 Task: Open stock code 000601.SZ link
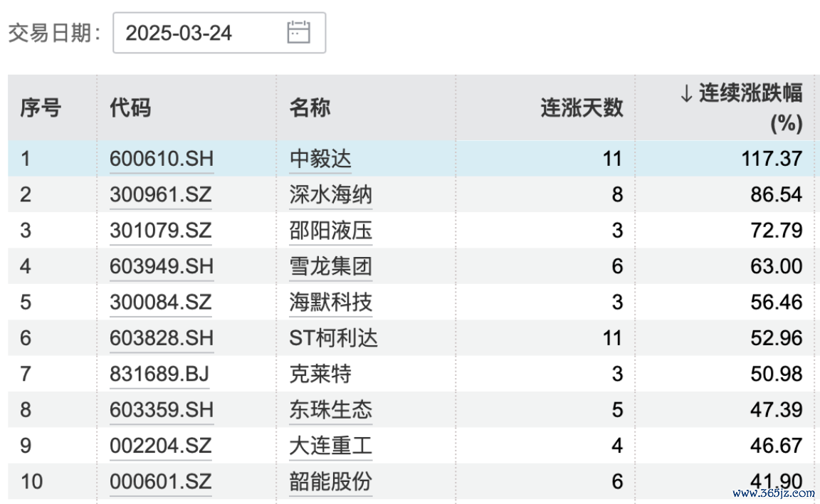tap(161, 481)
